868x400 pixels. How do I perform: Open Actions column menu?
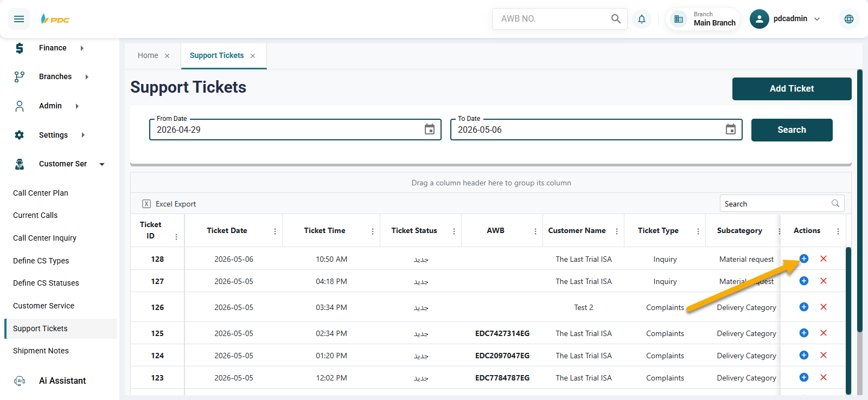838,231
